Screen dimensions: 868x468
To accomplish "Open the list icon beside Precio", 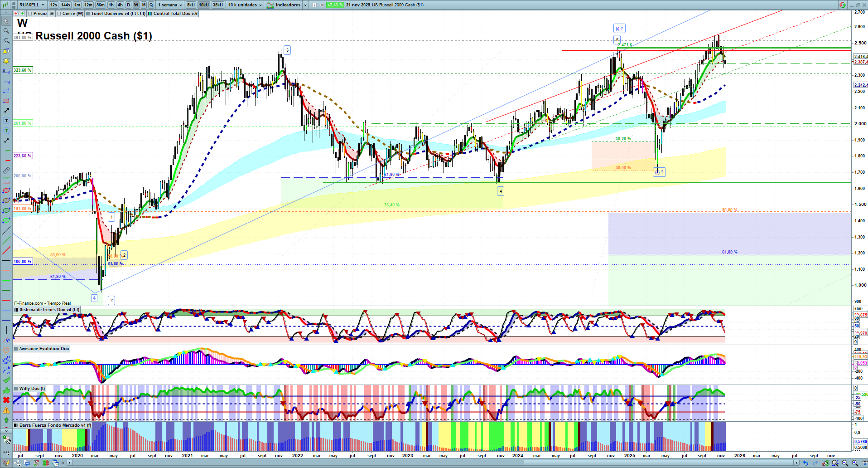I will pyautogui.click(x=52, y=14).
